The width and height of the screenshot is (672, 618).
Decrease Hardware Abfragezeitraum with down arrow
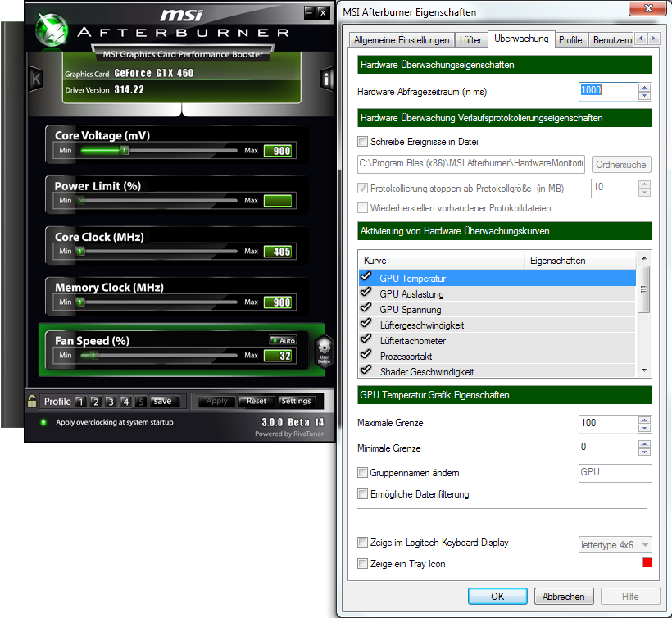coord(645,96)
